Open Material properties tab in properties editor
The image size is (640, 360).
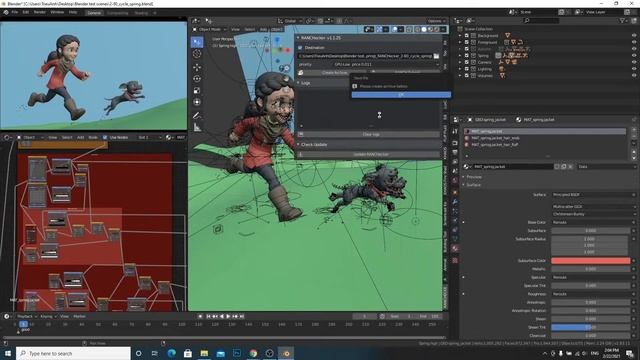[x=455, y=248]
